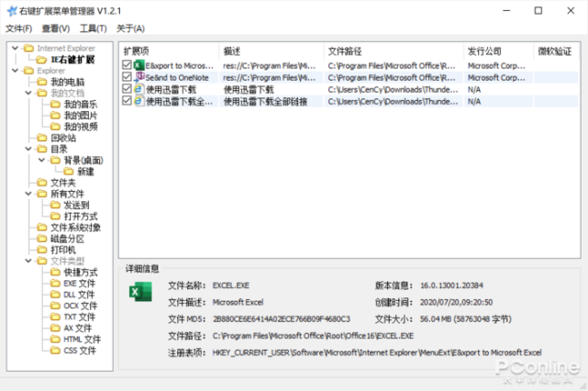Click the folder icon of 打印机
The height and width of the screenshot is (391, 588).
(x=42, y=250)
